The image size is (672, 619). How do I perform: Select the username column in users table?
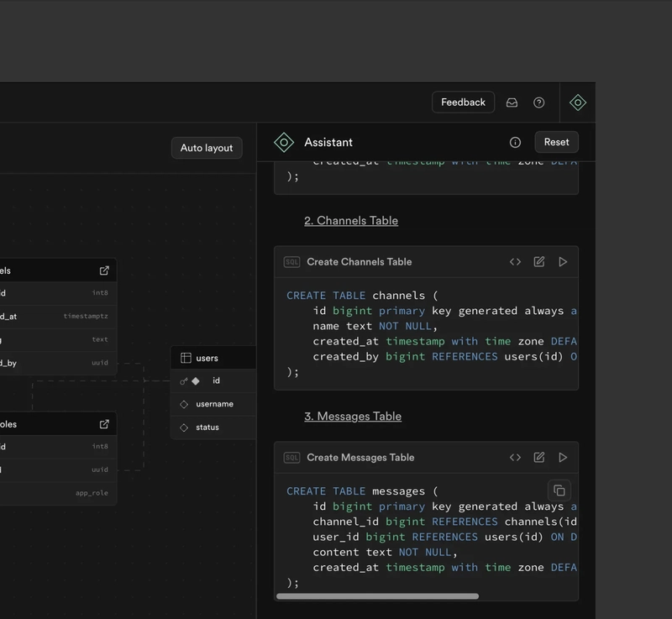[x=213, y=404]
